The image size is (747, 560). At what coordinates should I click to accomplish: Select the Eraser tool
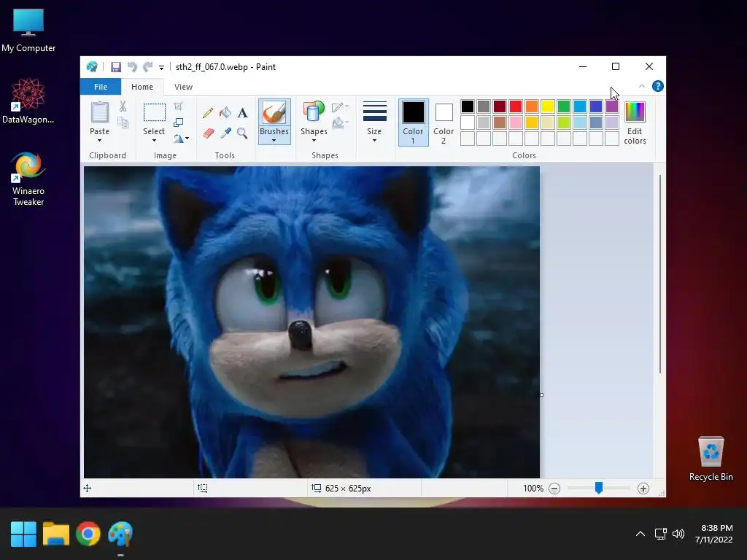pos(208,133)
